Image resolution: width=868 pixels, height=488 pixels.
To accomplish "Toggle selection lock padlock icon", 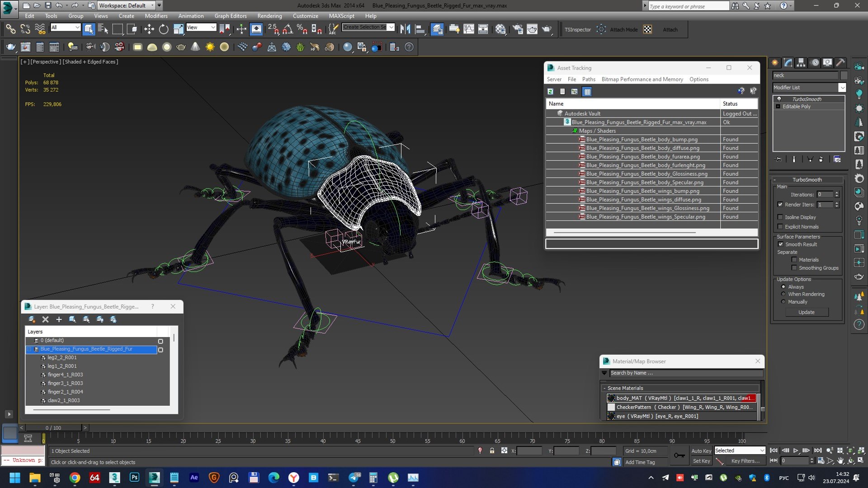I will [492, 450].
